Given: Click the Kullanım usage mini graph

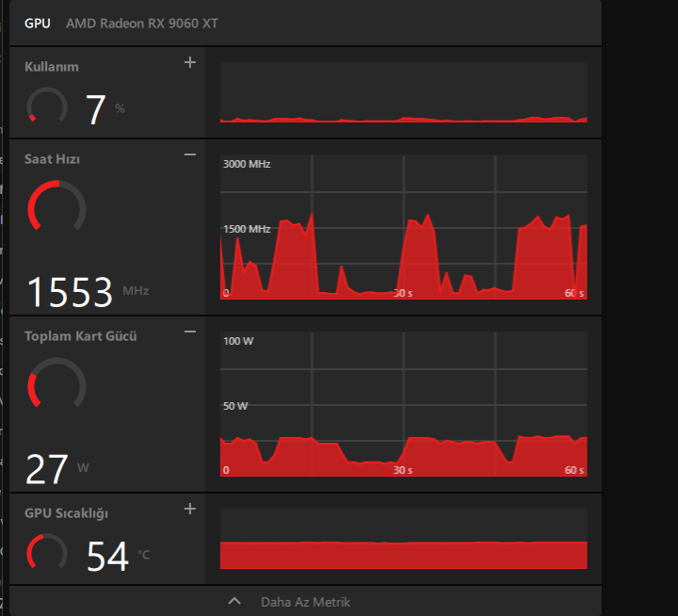Looking at the screenshot, I should coord(403,92).
